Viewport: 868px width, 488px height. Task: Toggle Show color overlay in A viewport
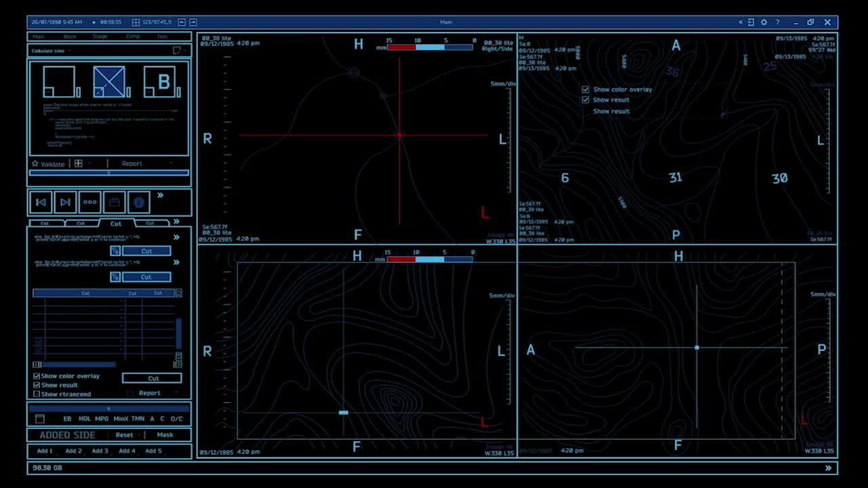(x=586, y=89)
